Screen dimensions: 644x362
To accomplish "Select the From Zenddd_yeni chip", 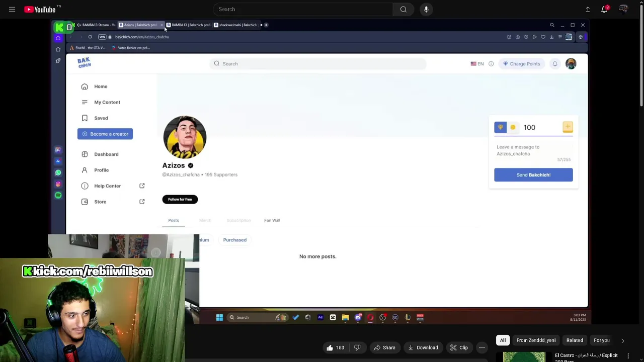I will pos(536,340).
